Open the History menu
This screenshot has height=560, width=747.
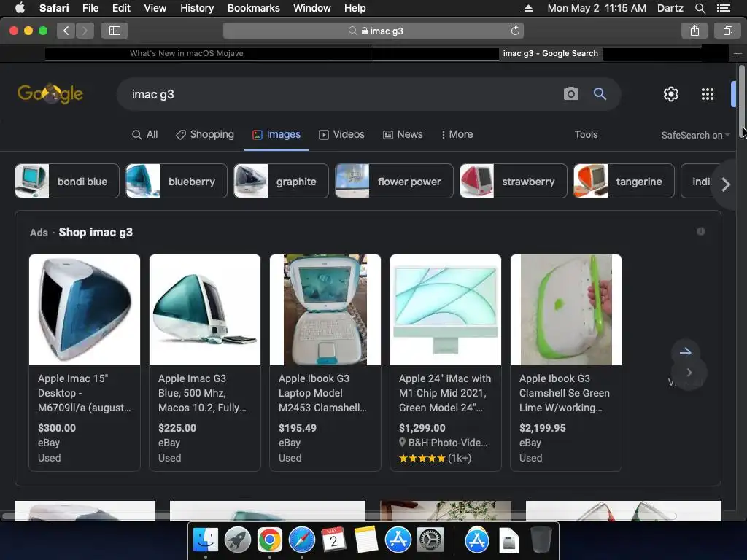coord(197,8)
